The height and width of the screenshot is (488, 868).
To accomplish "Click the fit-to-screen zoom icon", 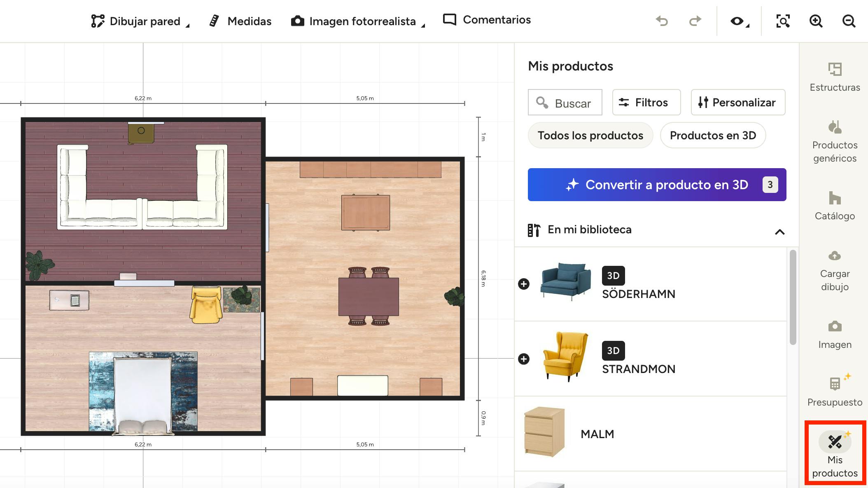I will pyautogui.click(x=783, y=21).
